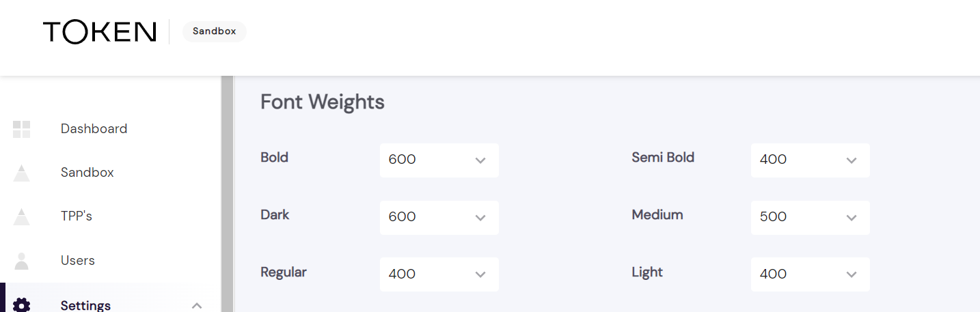The width and height of the screenshot is (980, 312).
Task: Open the Light font weight dropdown
Action: [x=810, y=274]
